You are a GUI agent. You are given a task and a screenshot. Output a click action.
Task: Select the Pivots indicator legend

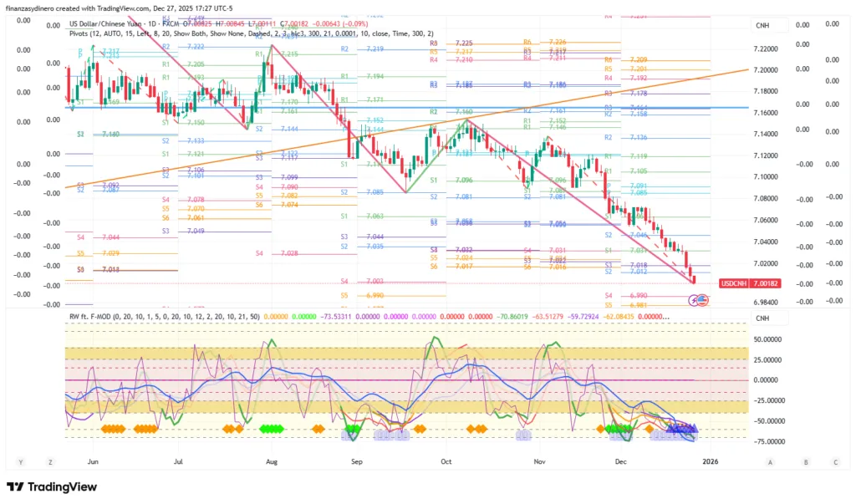[84, 33]
